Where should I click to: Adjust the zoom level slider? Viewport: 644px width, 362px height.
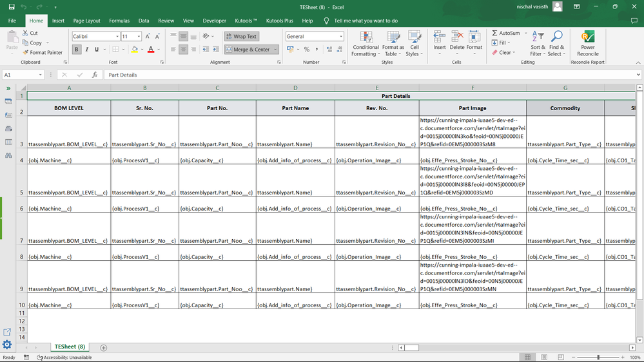coord(598,357)
